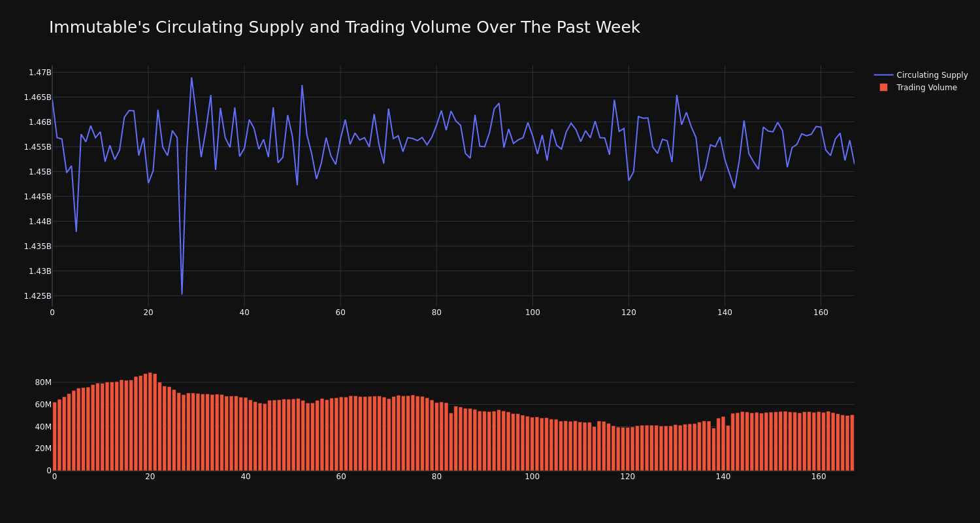The width and height of the screenshot is (980, 523).
Task: Toggle the Circulating Supply legend entry
Action: tap(921, 75)
